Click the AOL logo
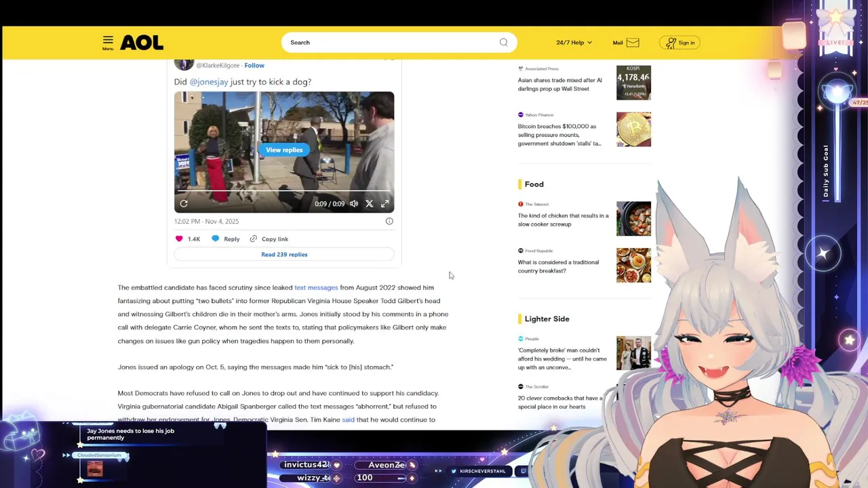868x488 pixels. (x=142, y=43)
